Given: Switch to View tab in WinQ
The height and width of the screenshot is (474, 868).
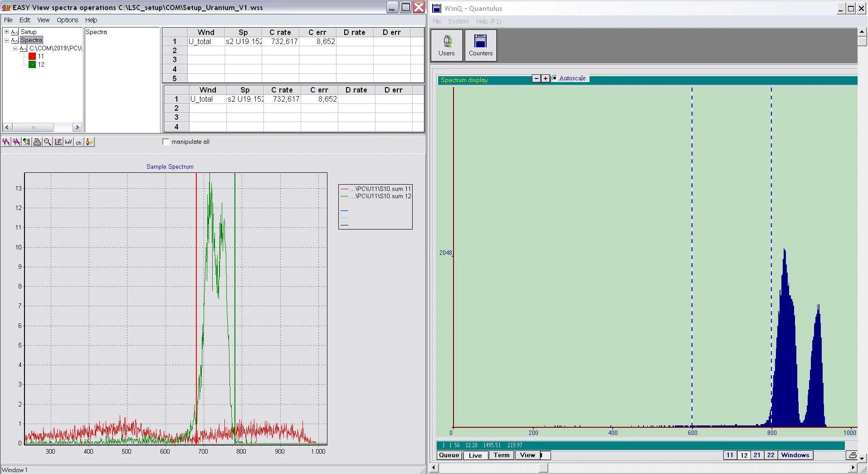Looking at the screenshot, I should pos(527,455).
